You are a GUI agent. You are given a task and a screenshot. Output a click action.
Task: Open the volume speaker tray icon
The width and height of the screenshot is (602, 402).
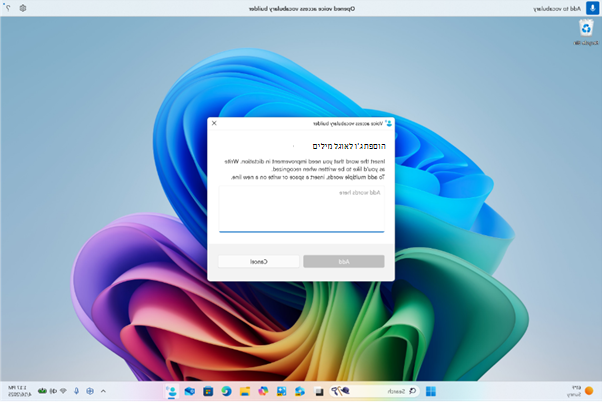[x=53, y=391]
